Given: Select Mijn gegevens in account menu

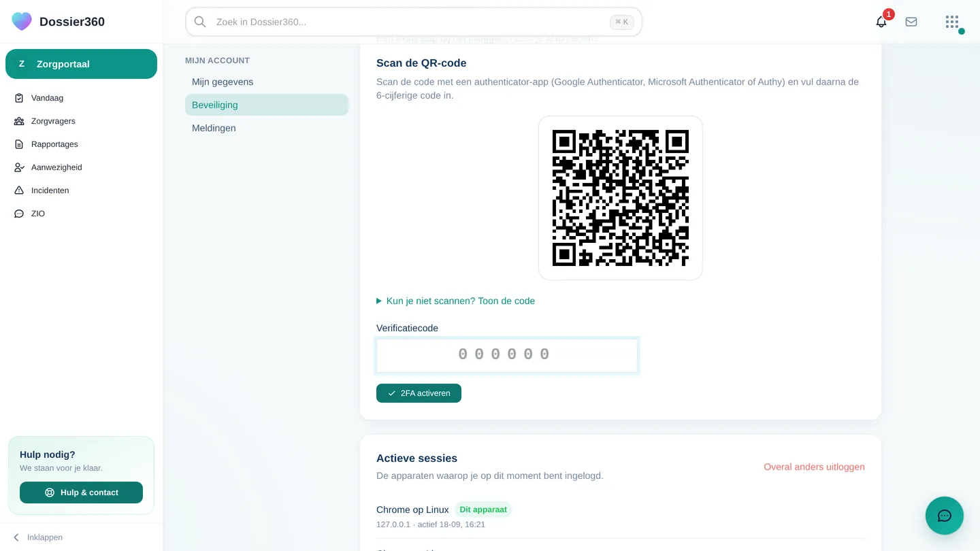Looking at the screenshot, I should pos(267,82).
